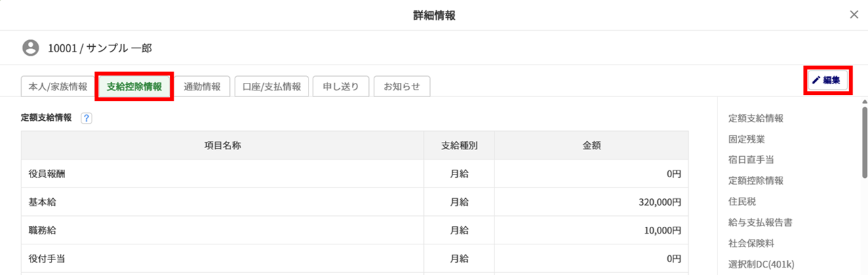Jump to 住民税 section
This screenshot has width=868, height=275.
coord(742,201)
